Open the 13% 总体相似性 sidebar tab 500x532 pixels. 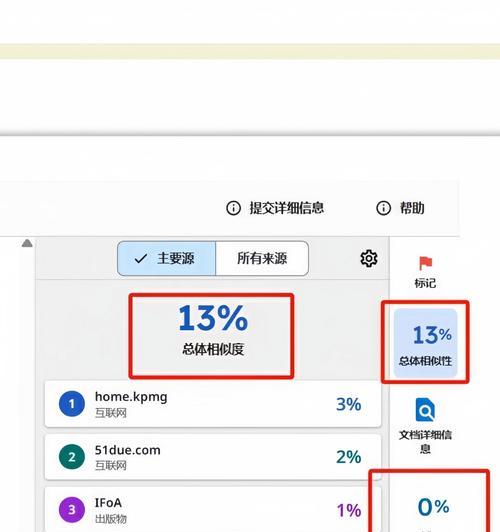point(425,343)
